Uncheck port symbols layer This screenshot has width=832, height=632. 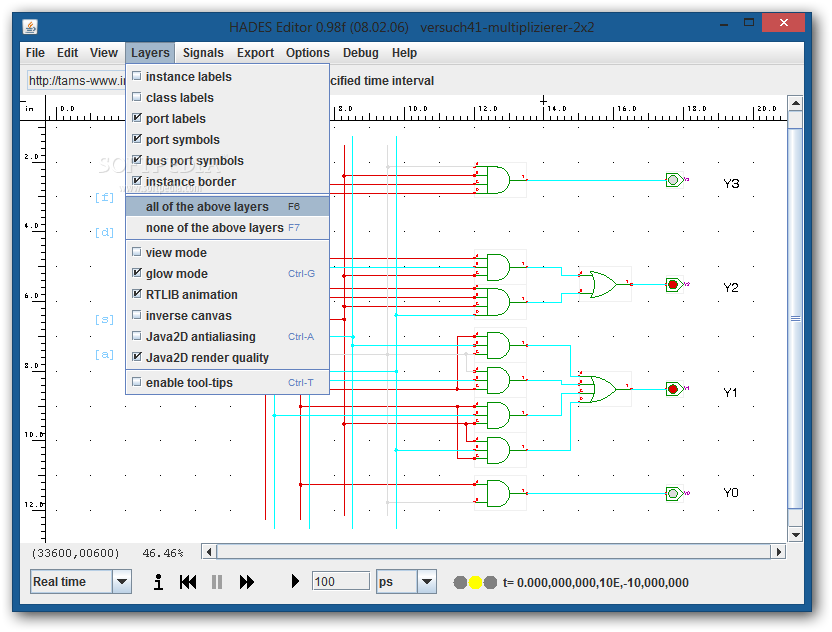(x=227, y=140)
